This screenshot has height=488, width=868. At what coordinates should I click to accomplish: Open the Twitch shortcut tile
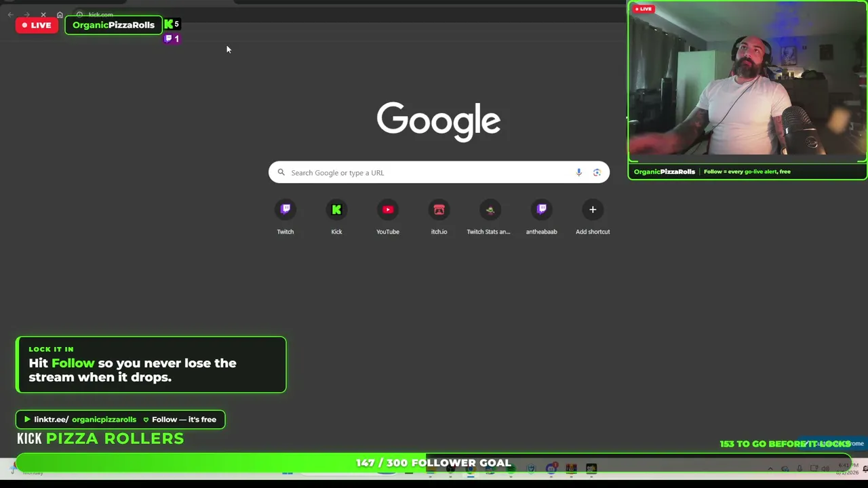click(x=285, y=218)
